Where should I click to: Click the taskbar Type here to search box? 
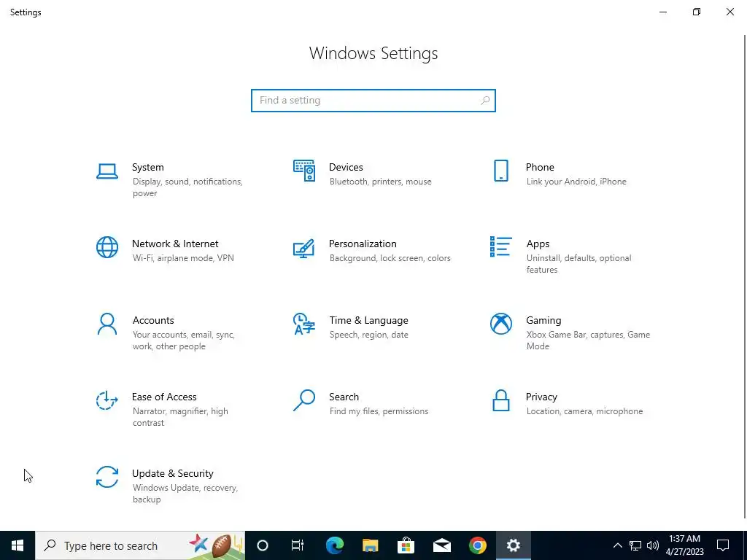140,545
